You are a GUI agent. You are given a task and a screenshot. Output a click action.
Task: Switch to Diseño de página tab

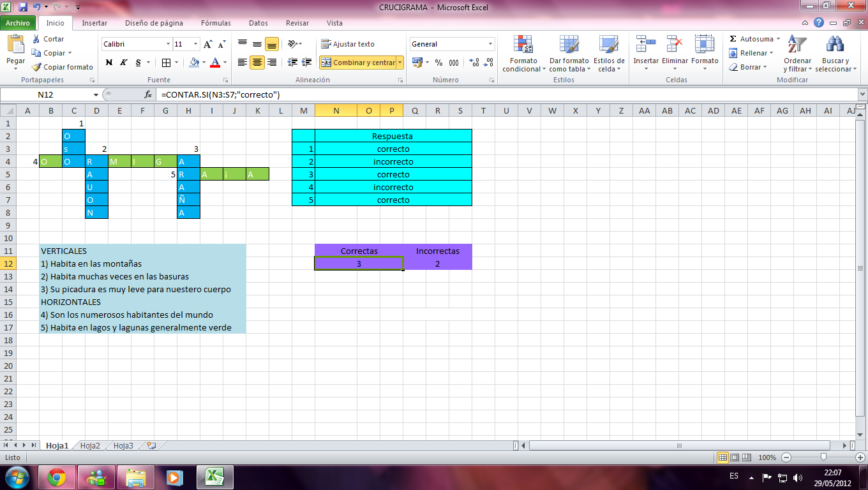[154, 23]
